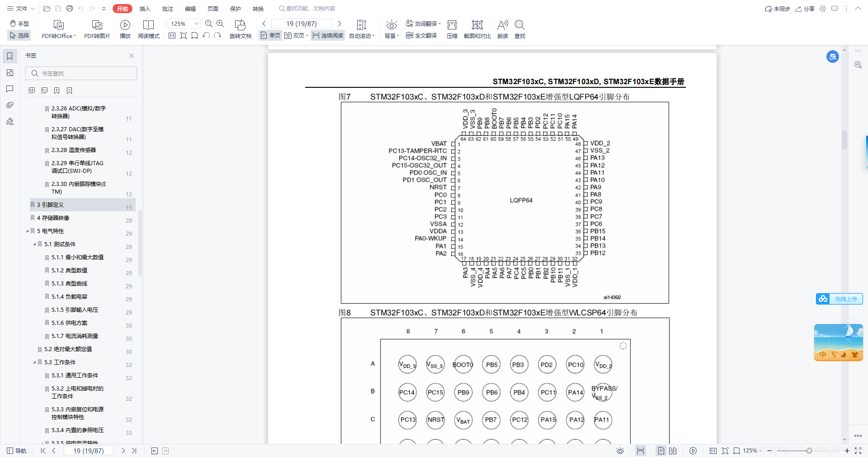This screenshot has width=868, height=457.
Task: Click the 查找 find icon
Action: pyautogui.click(x=520, y=25)
